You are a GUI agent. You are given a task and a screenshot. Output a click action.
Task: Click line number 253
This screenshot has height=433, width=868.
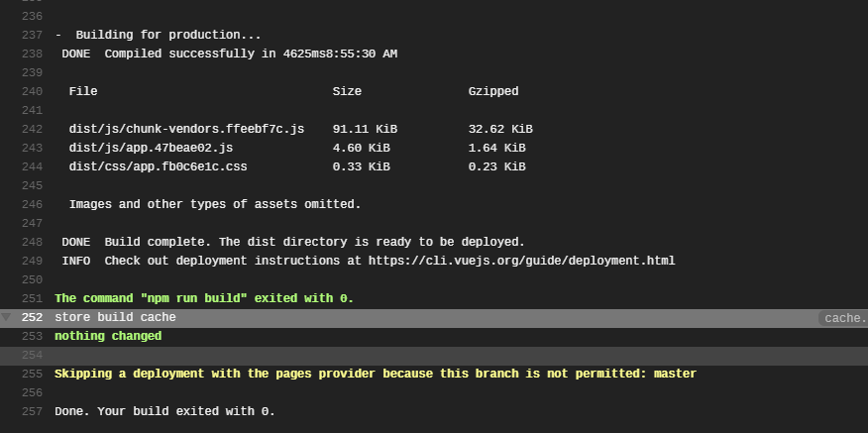click(32, 336)
